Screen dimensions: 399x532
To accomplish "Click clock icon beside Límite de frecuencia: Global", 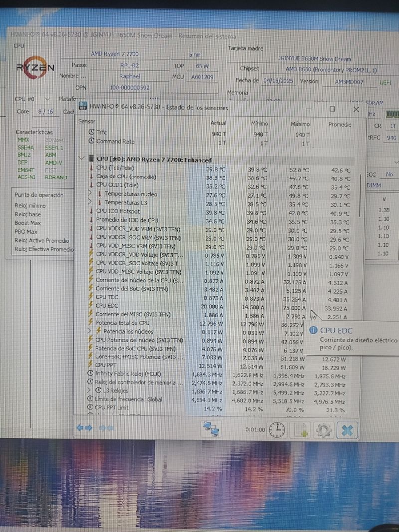I will click(90, 399).
